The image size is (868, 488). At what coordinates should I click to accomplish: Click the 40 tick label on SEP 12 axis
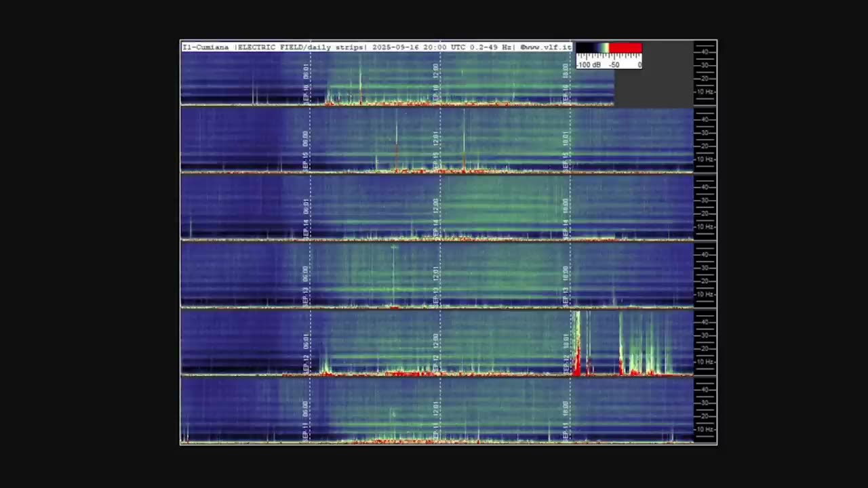(x=705, y=322)
